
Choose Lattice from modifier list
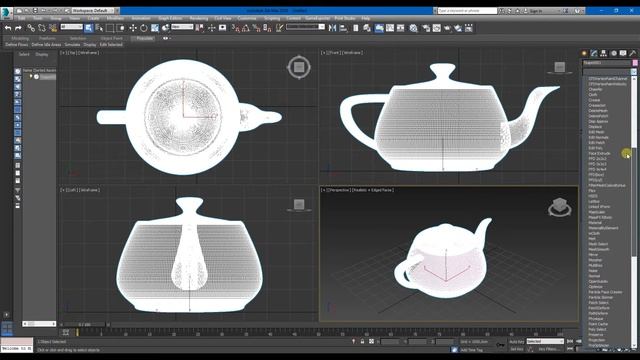[594, 201]
